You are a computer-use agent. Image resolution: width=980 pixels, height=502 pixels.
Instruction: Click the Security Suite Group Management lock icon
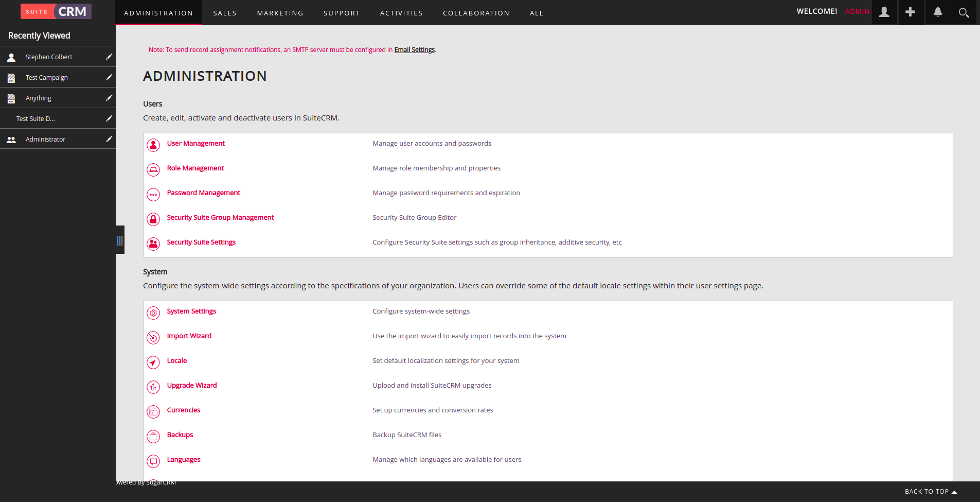tap(153, 219)
